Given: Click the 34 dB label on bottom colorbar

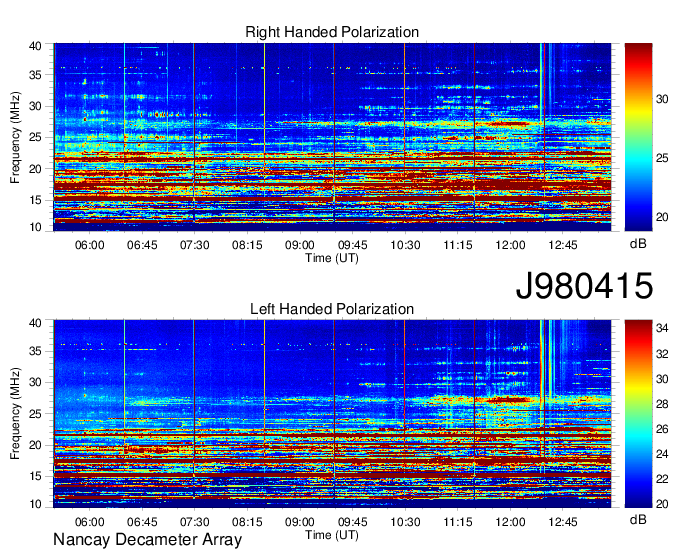Looking at the screenshot, I should pos(662,328).
